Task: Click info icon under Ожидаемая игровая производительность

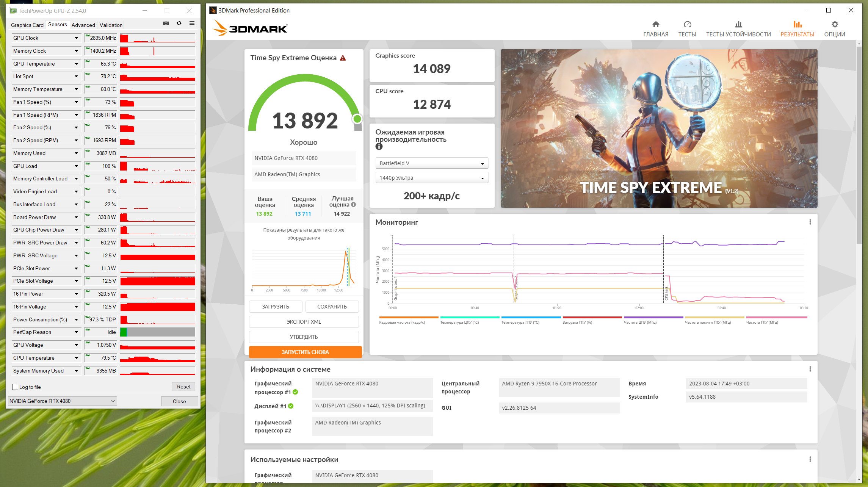Action: (379, 147)
